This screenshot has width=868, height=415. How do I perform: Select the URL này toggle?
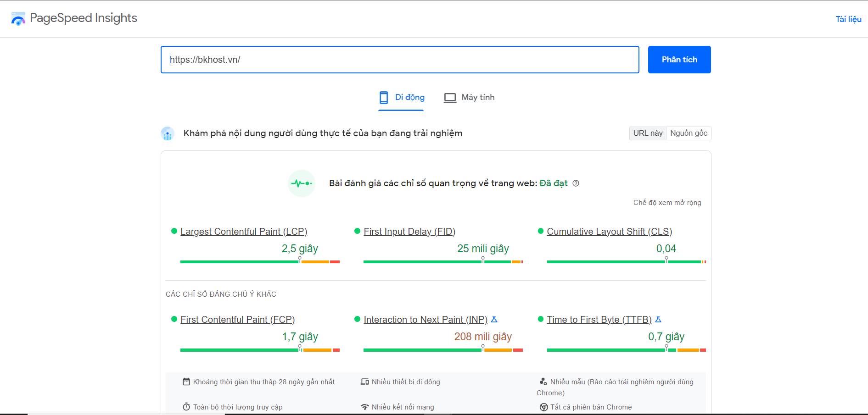(x=648, y=133)
